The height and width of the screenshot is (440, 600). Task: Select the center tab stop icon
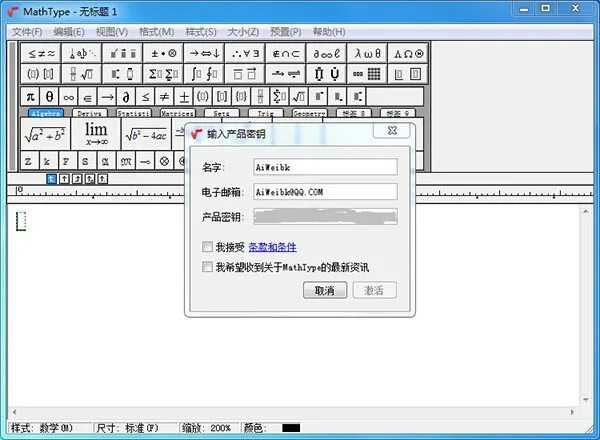pyautogui.click(x=64, y=179)
